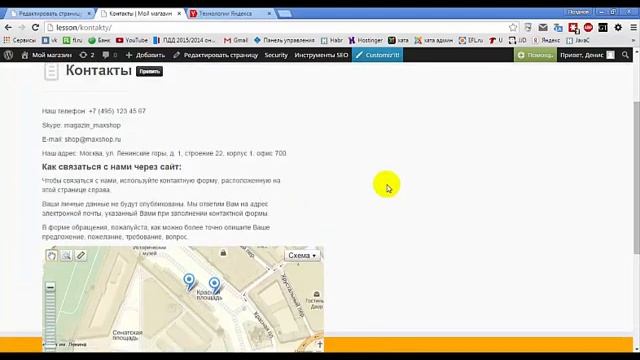Open the mail envelope extension icon

[543, 27]
